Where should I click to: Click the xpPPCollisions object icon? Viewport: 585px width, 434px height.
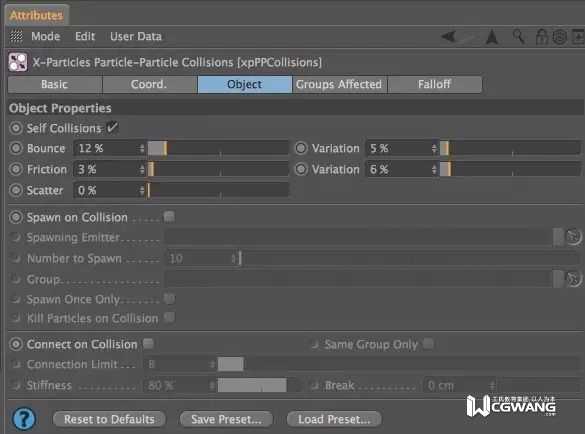[x=18, y=62]
